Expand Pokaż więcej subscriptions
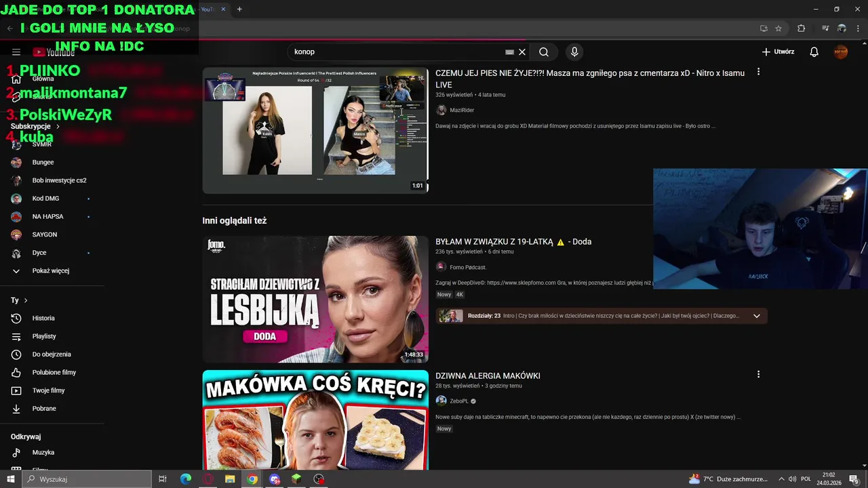 [x=52, y=270]
